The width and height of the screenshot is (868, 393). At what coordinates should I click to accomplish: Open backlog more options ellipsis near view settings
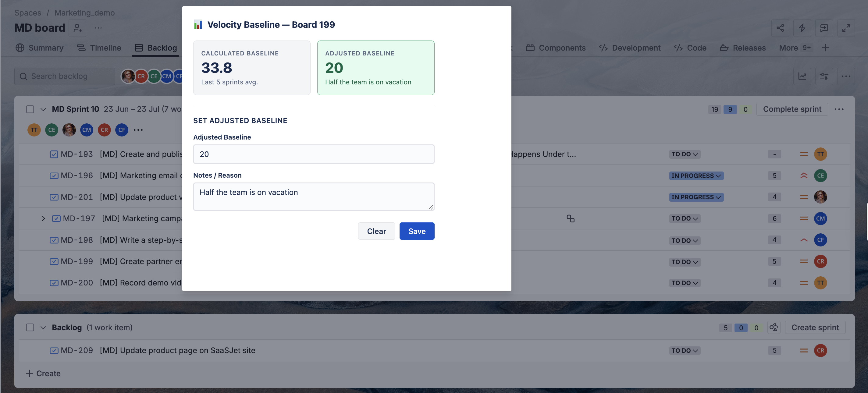pos(846,76)
